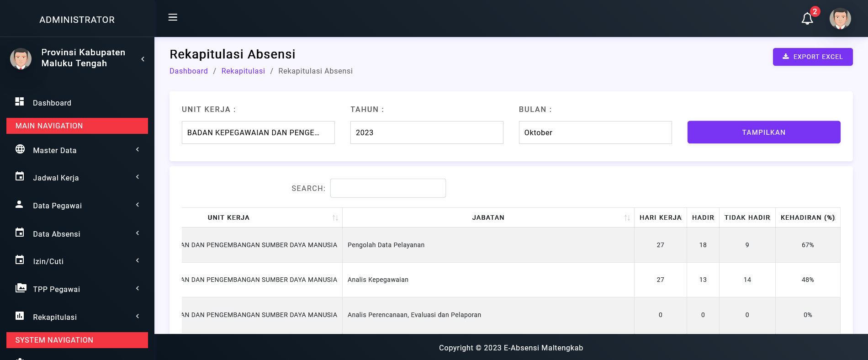Expand the Izin/Cuti submenu chevron
This screenshot has width=868, height=360.
point(138,260)
